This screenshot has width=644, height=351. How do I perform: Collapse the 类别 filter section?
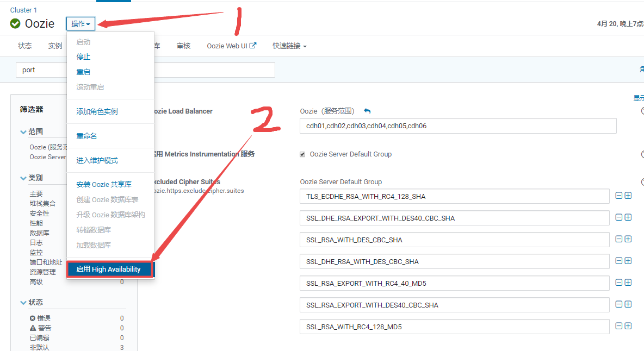pos(23,178)
